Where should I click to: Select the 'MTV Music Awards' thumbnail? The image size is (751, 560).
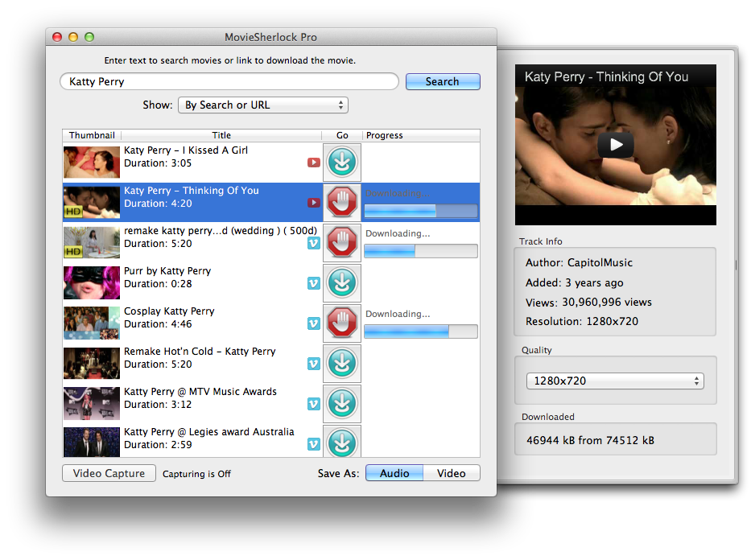pyautogui.click(x=92, y=403)
